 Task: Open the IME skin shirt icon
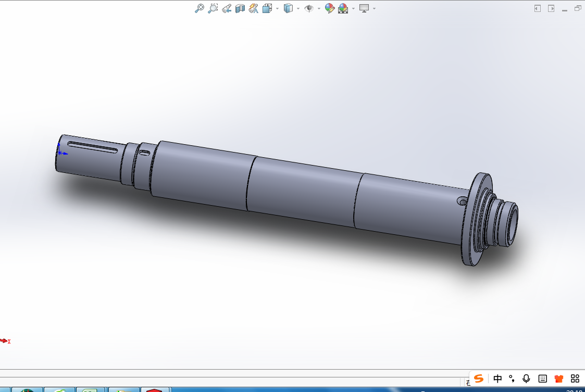pyautogui.click(x=558, y=378)
